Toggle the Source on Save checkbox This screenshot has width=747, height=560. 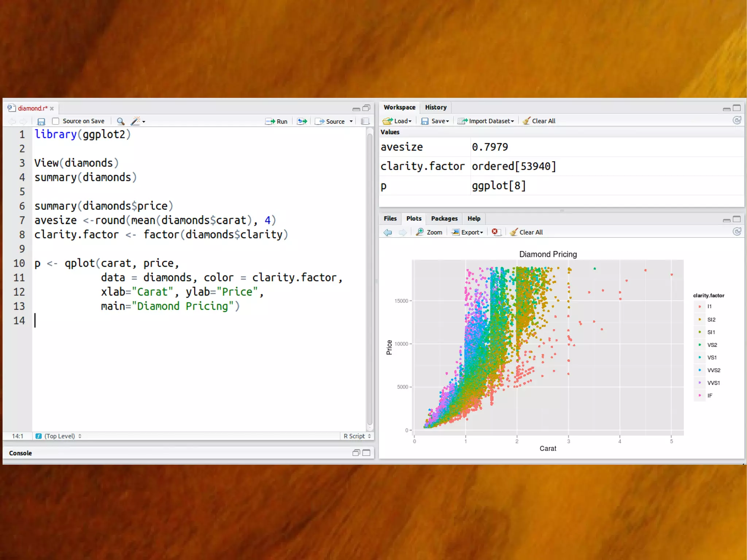(55, 121)
